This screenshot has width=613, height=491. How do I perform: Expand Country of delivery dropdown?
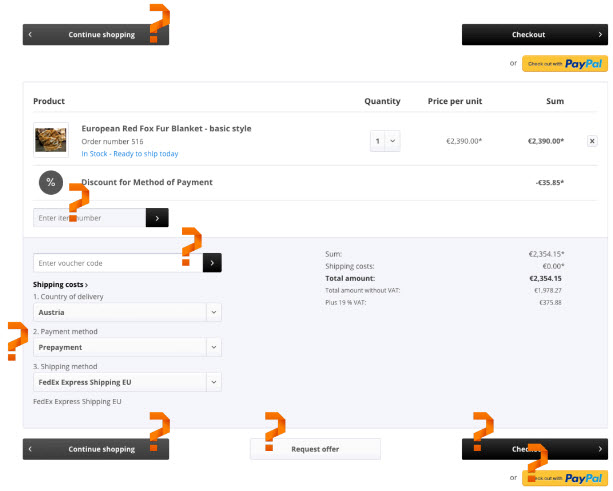click(214, 312)
